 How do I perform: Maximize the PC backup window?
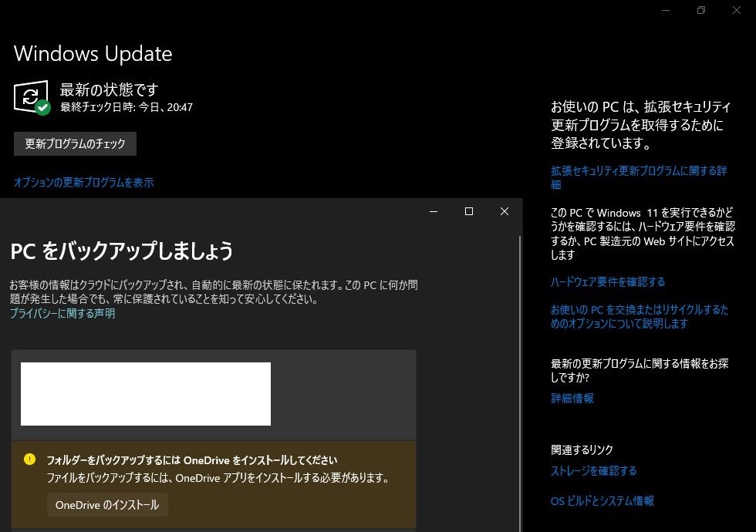click(469, 211)
